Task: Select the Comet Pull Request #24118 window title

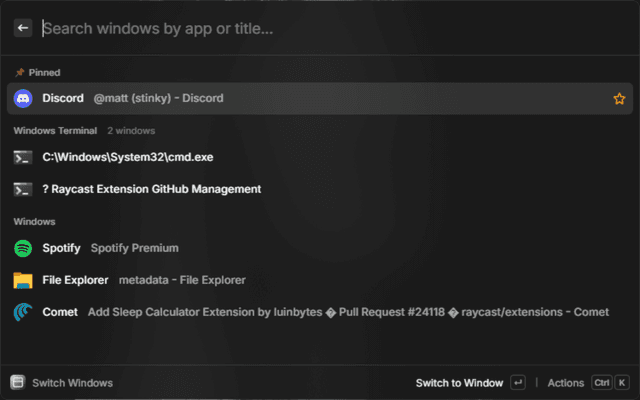Action: coord(348,312)
